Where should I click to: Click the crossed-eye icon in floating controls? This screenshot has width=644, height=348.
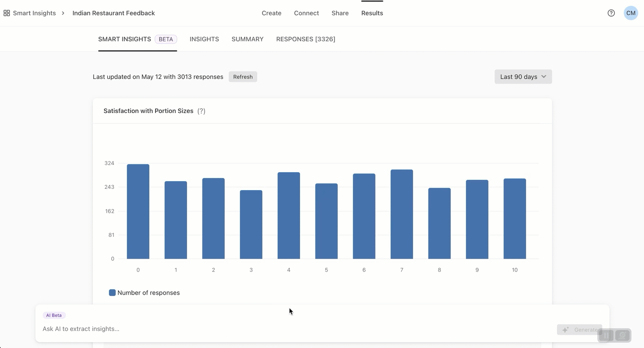(622, 335)
